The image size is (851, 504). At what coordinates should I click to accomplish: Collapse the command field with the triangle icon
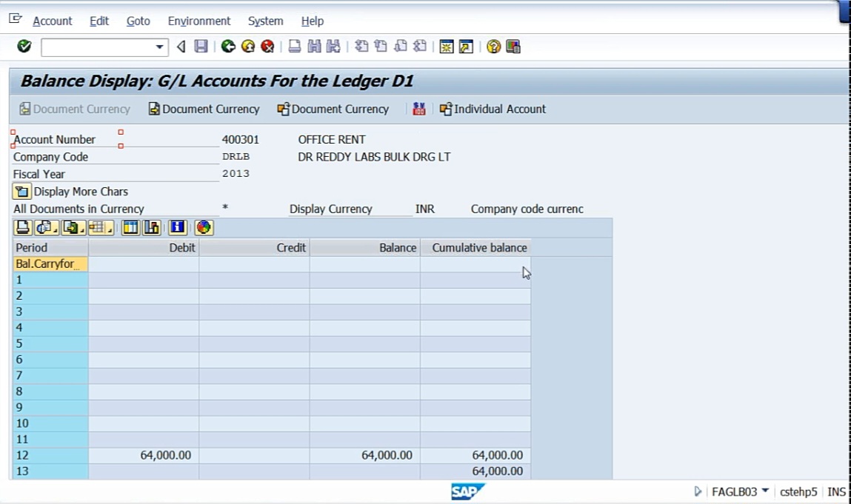click(x=181, y=47)
